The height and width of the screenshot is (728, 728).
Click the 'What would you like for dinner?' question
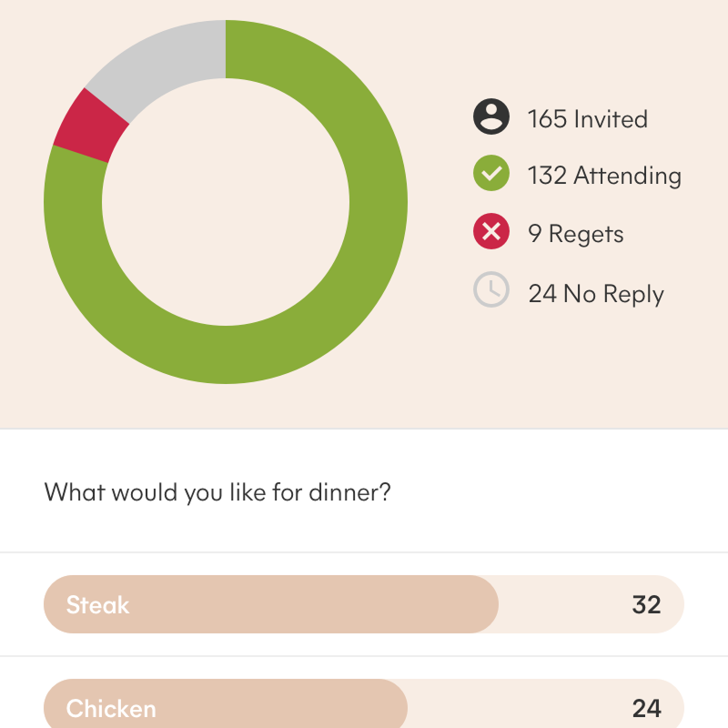pyautogui.click(x=217, y=492)
